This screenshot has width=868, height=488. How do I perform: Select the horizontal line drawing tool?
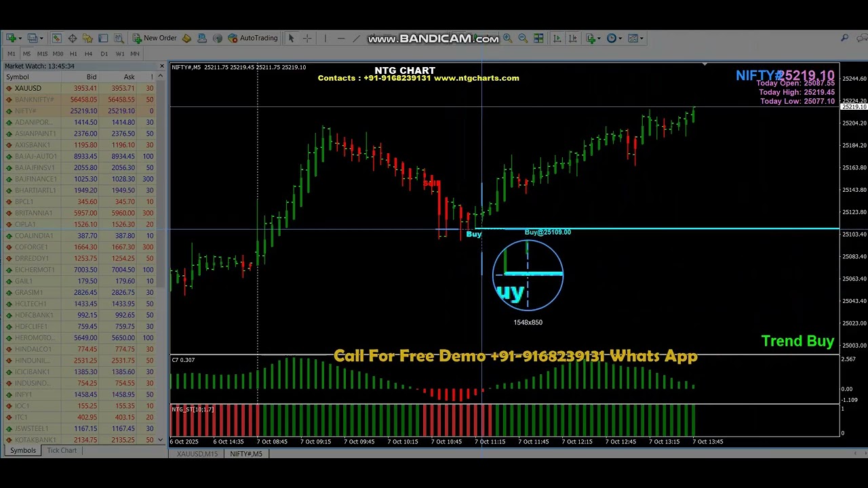point(341,38)
